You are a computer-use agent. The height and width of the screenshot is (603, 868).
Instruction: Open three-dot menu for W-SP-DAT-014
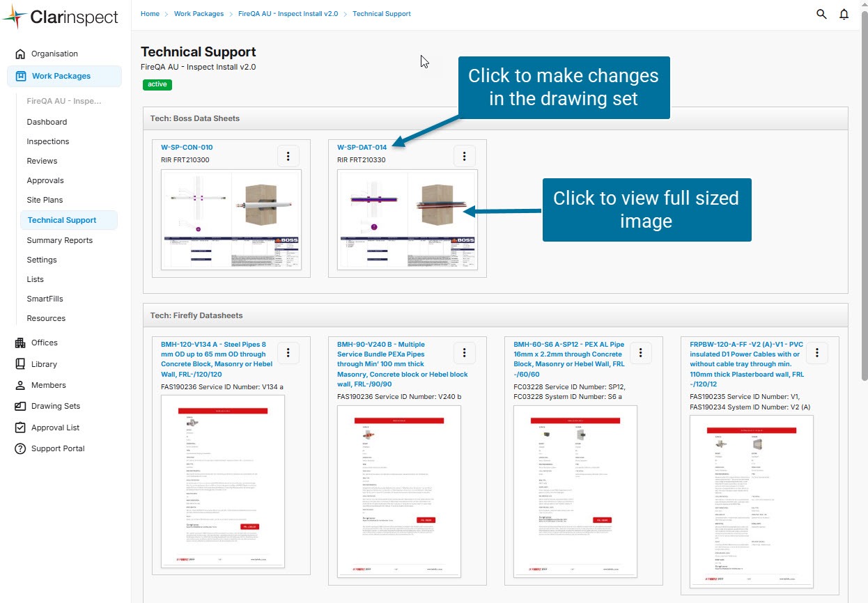point(465,156)
